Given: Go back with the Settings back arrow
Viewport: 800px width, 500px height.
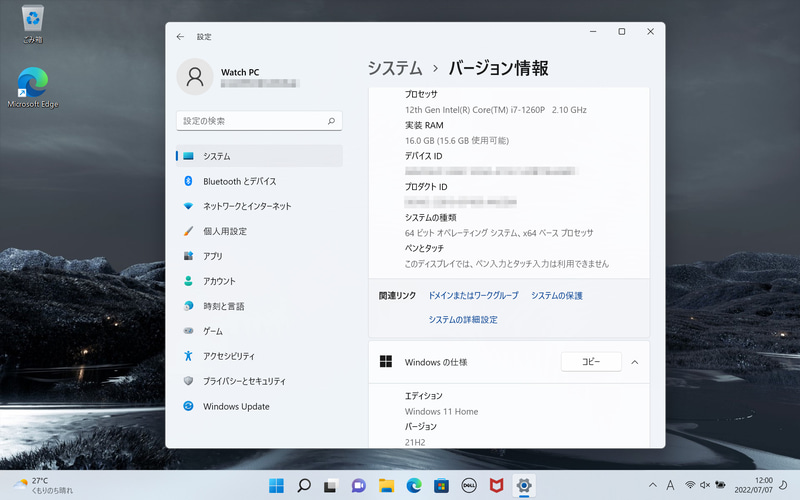Looking at the screenshot, I should click(180, 37).
